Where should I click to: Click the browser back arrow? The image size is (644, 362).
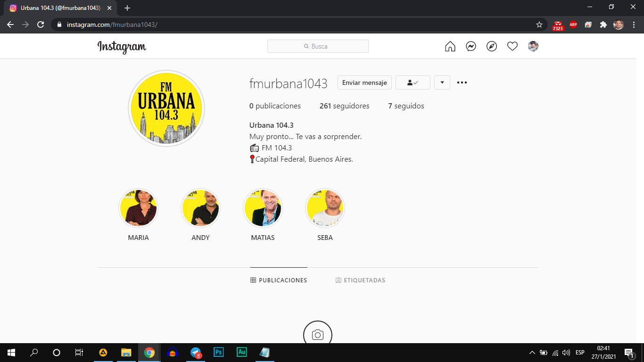[x=10, y=25]
